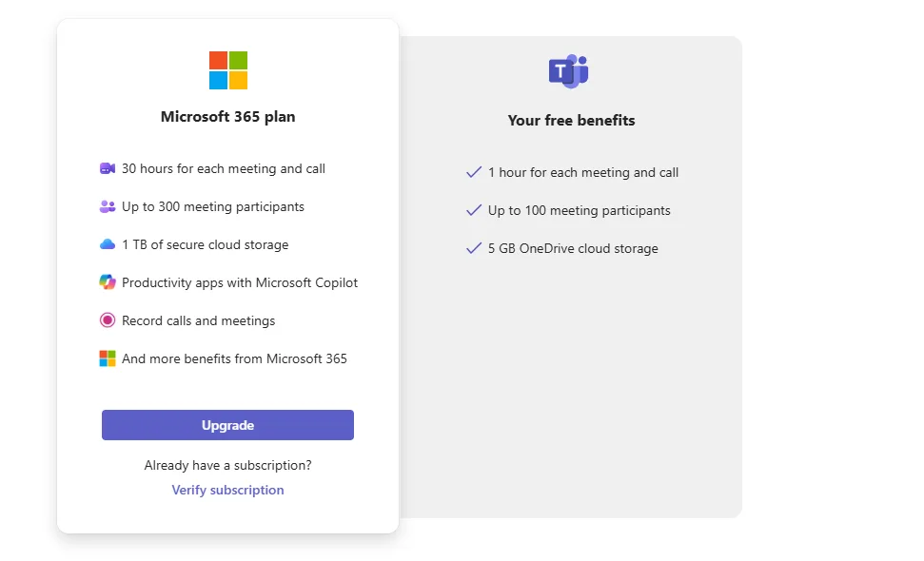Click the meeting participants people icon
The width and height of the screenshot is (924, 561).
tap(108, 205)
